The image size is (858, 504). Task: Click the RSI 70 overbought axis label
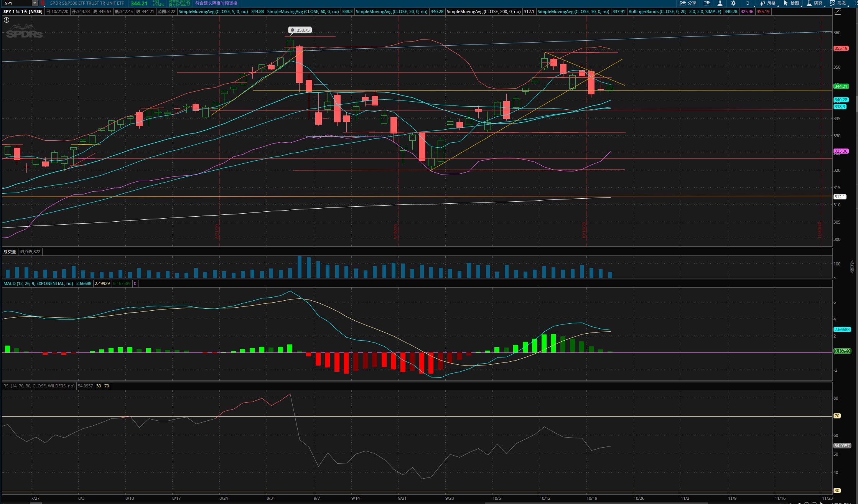point(837,416)
